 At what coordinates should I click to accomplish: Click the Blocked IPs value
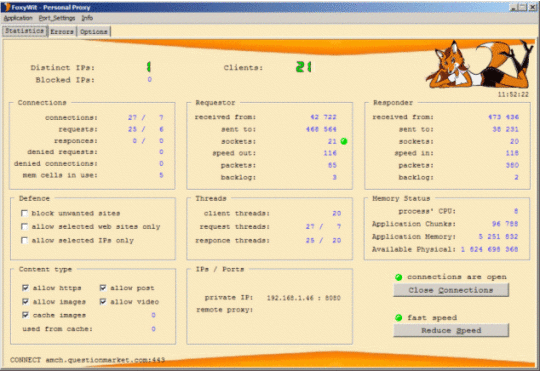point(149,80)
